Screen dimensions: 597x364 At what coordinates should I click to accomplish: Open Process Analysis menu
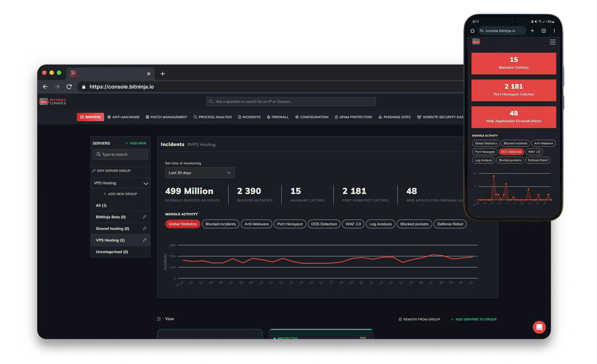pyautogui.click(x=213, y=117)
